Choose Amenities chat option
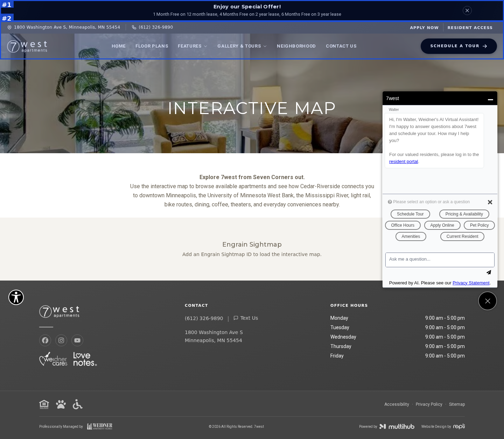The height and width of the screenshot is (439, 504). click(x=411, y=236)
